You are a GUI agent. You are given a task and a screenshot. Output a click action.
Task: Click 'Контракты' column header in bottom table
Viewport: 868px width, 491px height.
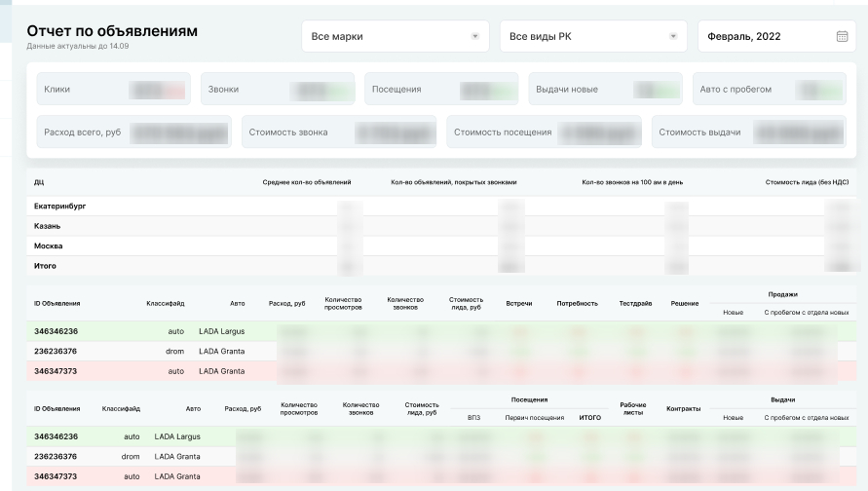(683, 408)
